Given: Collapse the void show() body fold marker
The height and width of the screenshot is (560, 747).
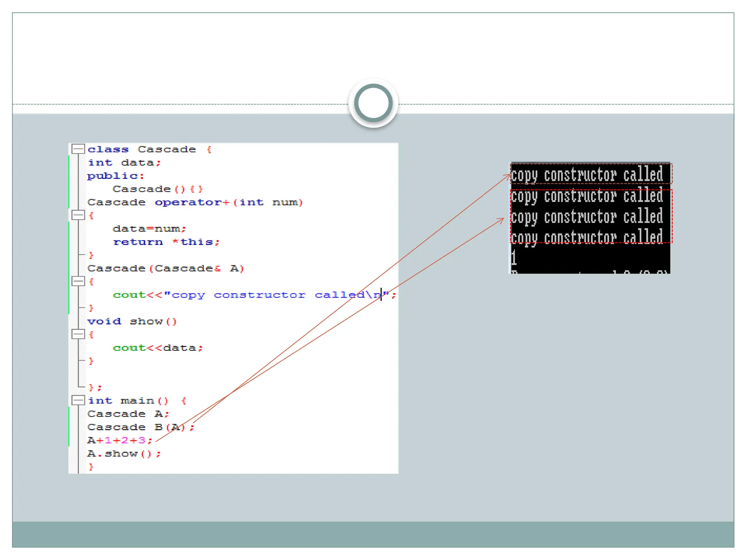Looking at the screenshot, I should tap(78, 334).
